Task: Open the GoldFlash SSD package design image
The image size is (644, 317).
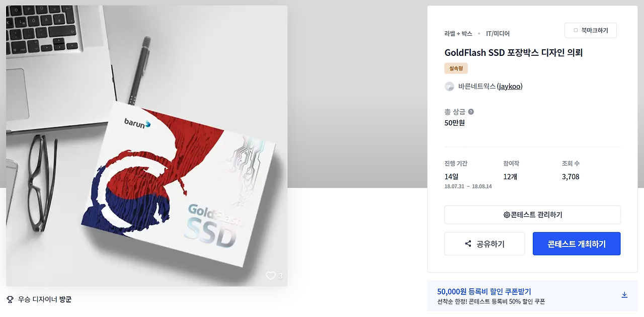Action: (147, 146)
